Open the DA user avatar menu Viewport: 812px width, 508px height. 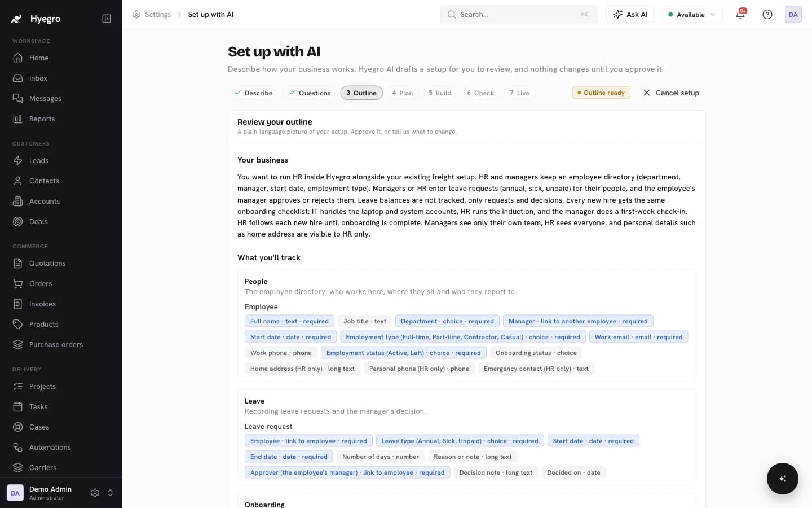click(x=793, y=14)
